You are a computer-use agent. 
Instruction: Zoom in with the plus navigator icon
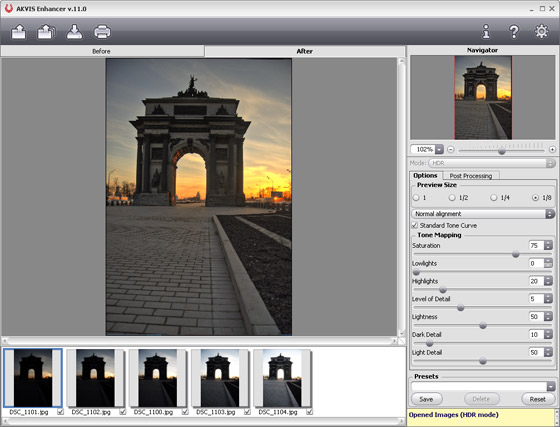[x=552, y=149]
